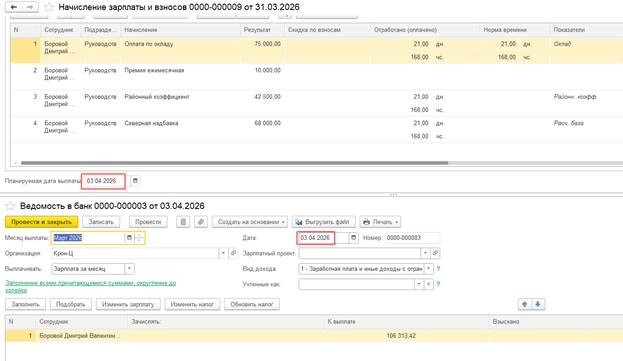Go forward with the right arrow button
The image size is (623, 361).
tap(30, 7)
